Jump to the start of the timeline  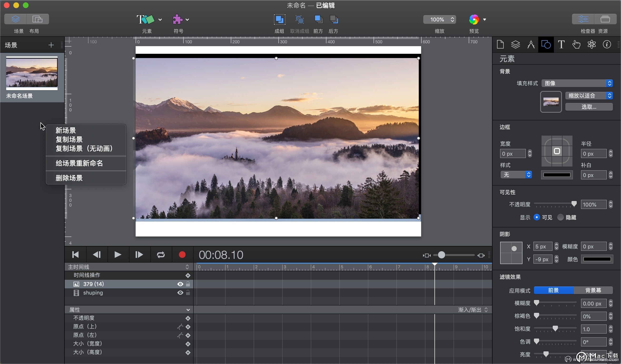coord(75,255)
